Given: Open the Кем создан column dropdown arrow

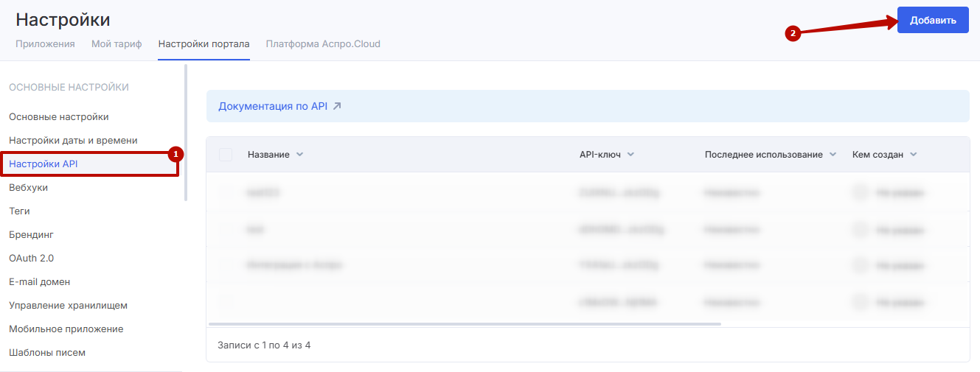Looking at the screenshot, I should pyautogui.click(x=913, y=155).
